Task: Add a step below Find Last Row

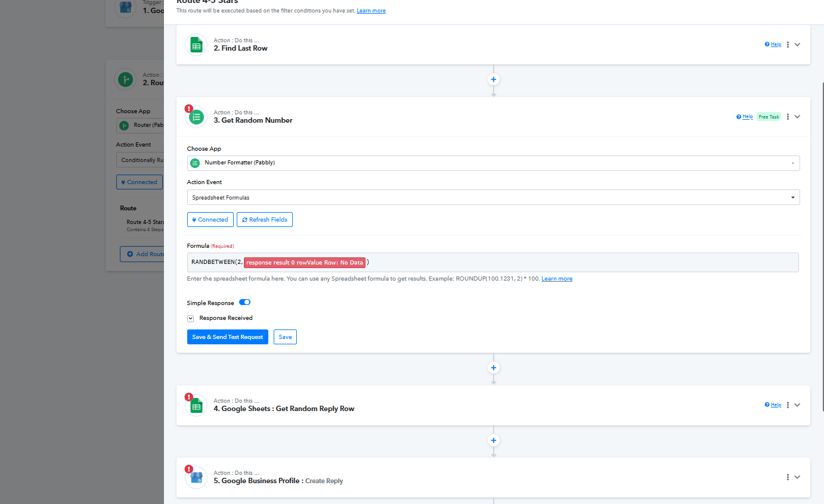Action: coord(493,79)
